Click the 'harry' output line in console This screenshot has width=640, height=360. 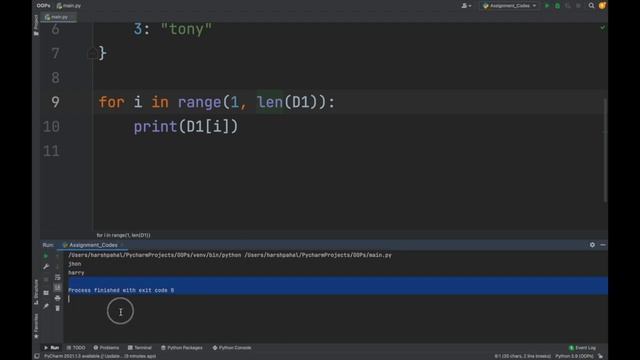[x=76, y=273]
